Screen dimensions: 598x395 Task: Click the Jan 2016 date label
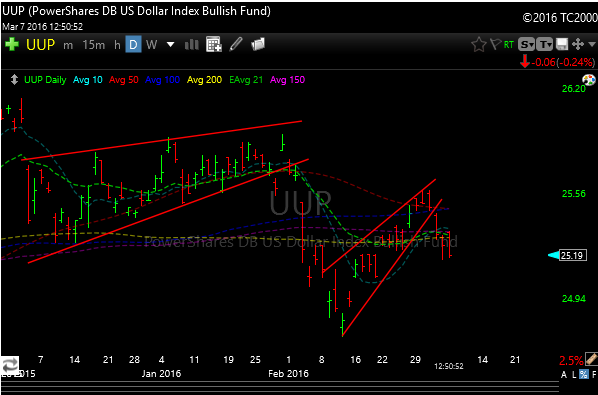(161, 373)
